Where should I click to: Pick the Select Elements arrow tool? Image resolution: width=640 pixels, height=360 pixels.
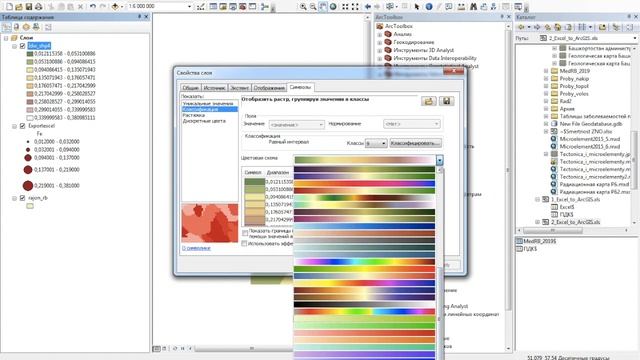417,7
